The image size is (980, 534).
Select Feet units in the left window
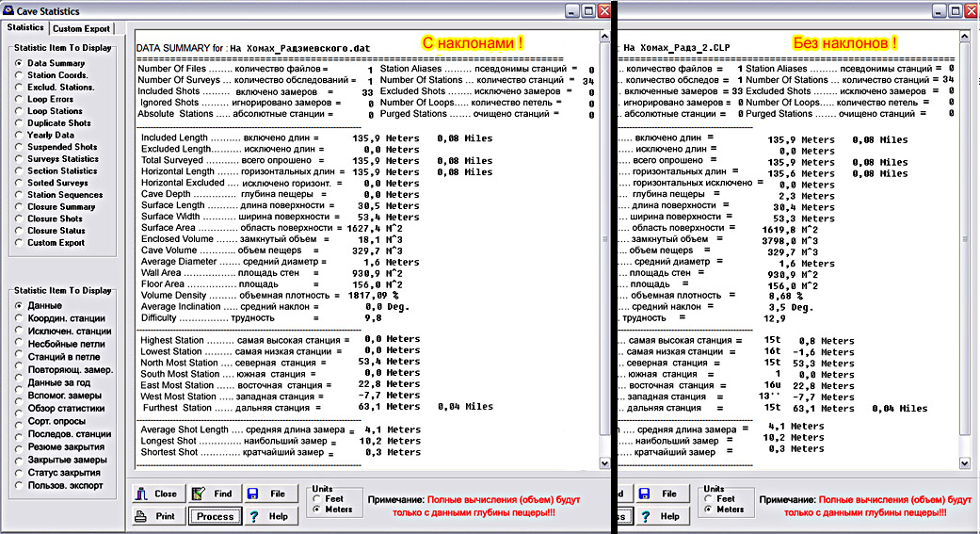317,498
